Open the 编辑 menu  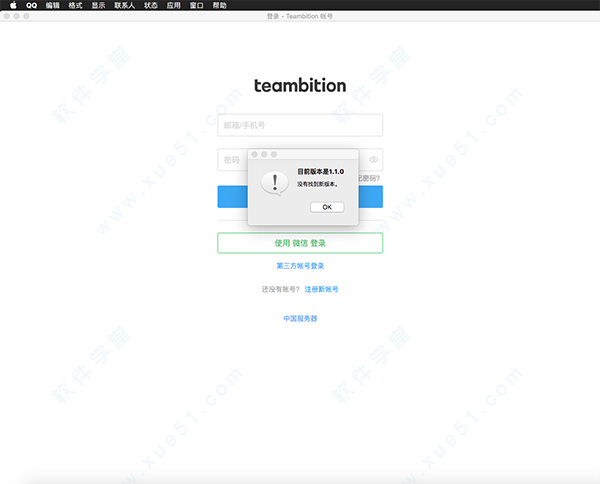(x=52, y=5)
